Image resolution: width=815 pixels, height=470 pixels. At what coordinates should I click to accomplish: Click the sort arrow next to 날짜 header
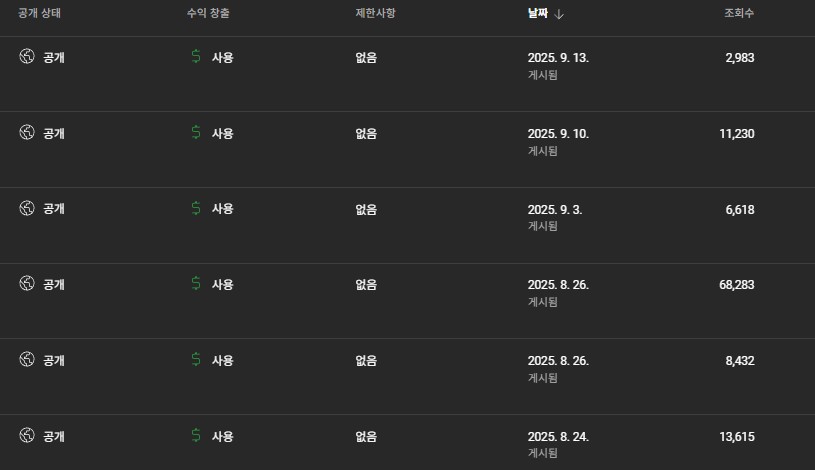[559, 14]
